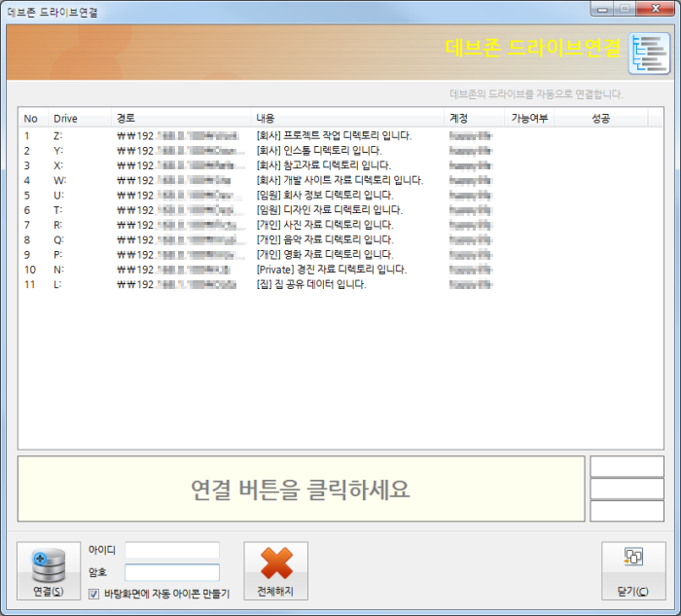The height and width of the screenshot is (616, 681).
Task: Click the '연결 버튼을 클릭하세요' status panel
Action: tap(301, 489)
